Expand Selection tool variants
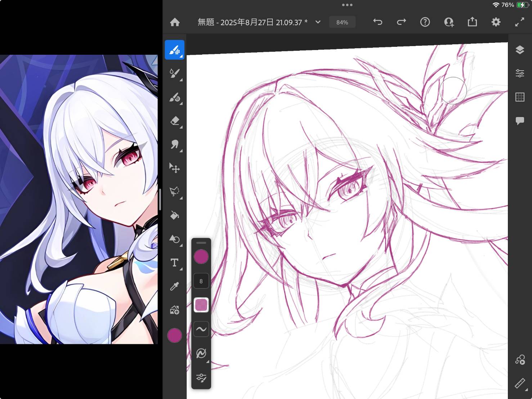 pos(181,198)
